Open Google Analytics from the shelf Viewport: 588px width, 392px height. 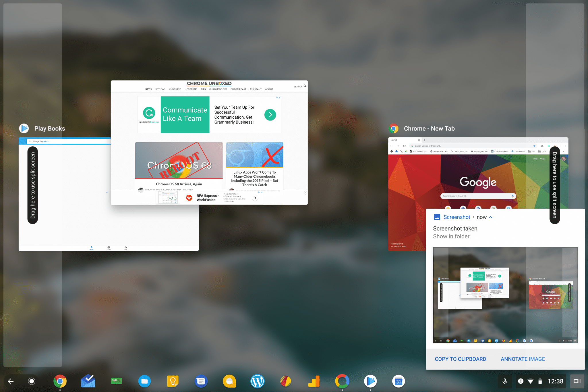coord(314,381)
